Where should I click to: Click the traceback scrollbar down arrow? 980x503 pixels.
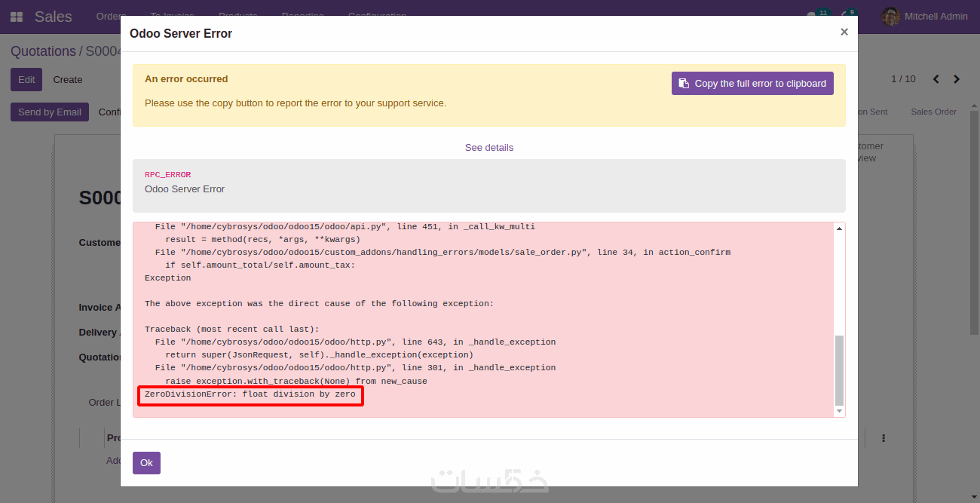click(840, 411)
